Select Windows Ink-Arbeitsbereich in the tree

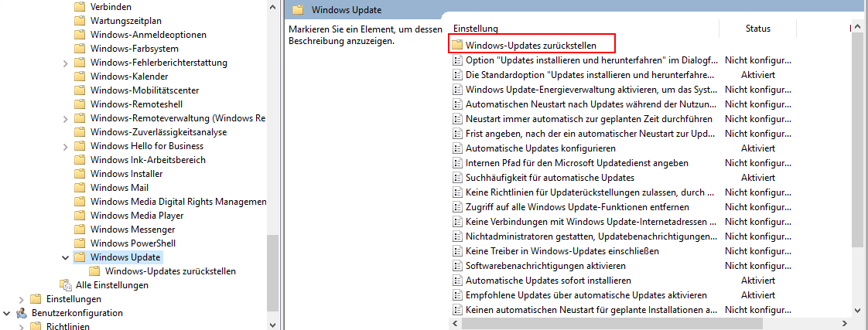[148, 160]
